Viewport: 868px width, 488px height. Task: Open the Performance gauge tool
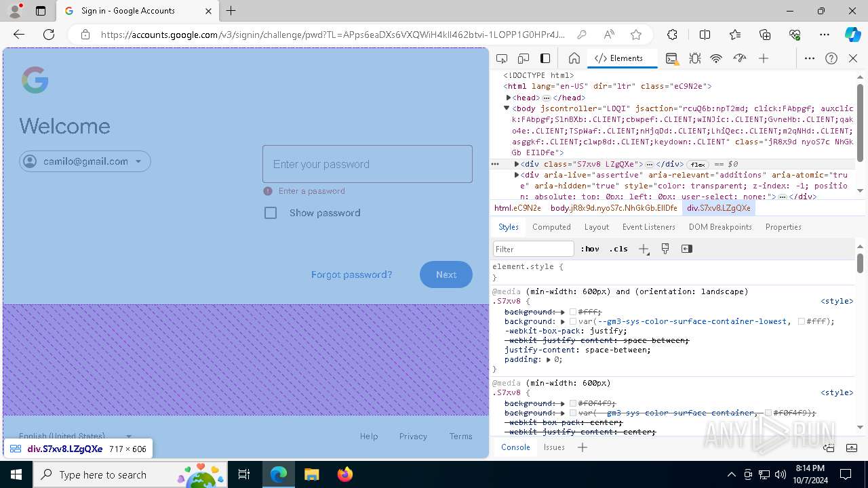(x=740, y=59)
